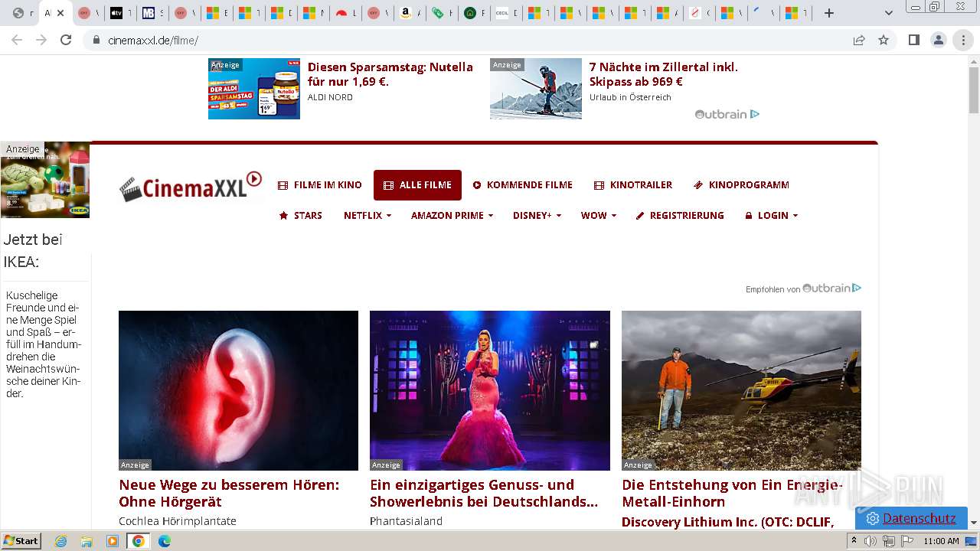Open the pink dress show image

490,390
